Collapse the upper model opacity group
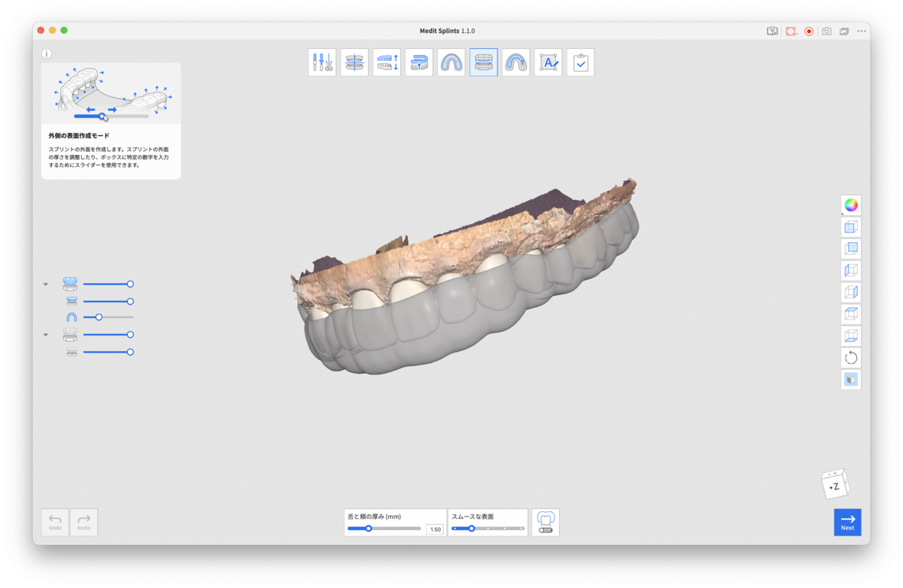The width and height of the screenshot is (903, 588). click(45, 283)
